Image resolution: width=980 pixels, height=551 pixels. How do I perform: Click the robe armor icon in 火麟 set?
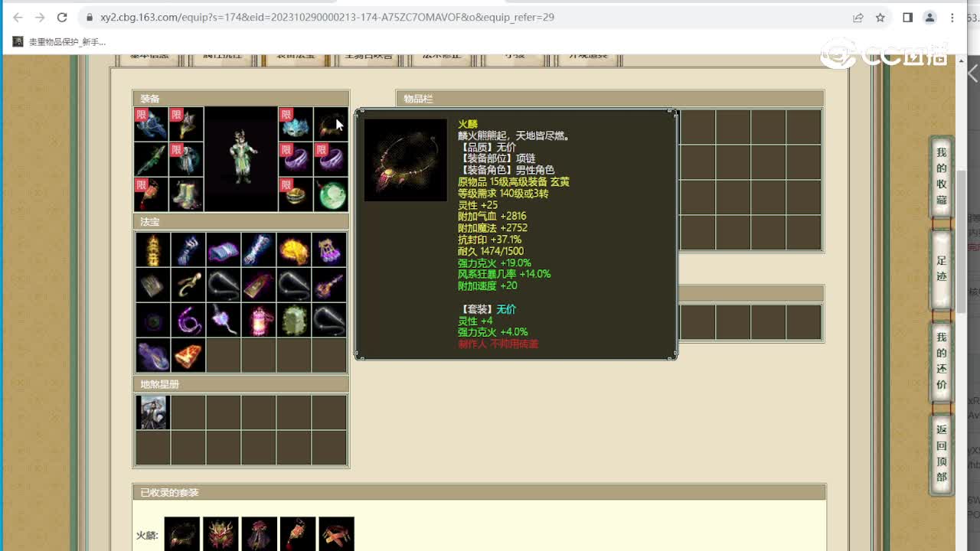260,534
